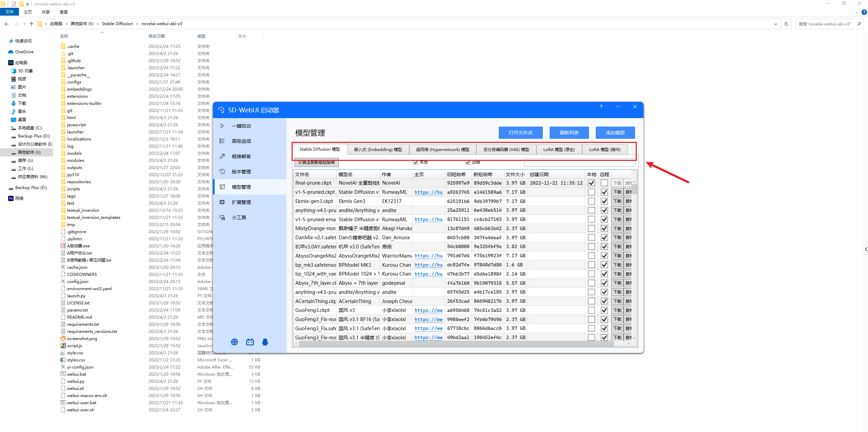Go back in File Explorer navigation
Image resolution: width=868 pixels, height=432 pixels.
(6, 24)
